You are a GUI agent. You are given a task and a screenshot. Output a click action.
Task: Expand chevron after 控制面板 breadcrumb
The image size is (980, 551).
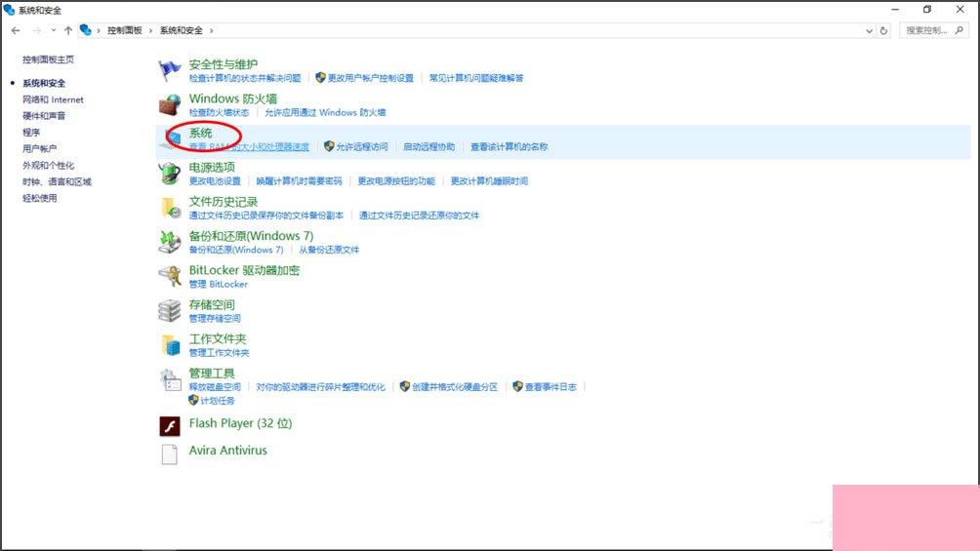[150, 30]
